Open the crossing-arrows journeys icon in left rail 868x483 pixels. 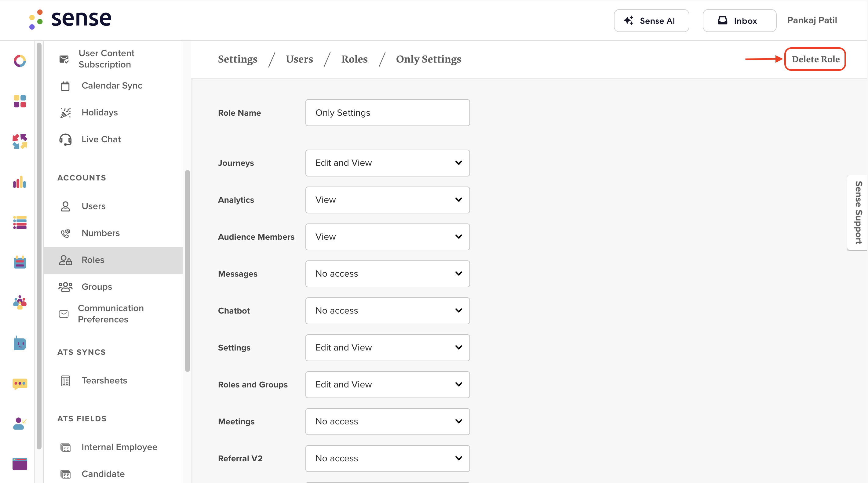click(x=20, y=141)
